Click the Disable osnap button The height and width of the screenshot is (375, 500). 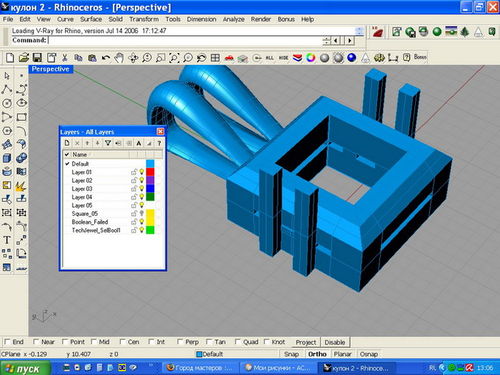[x=335, y=342]
